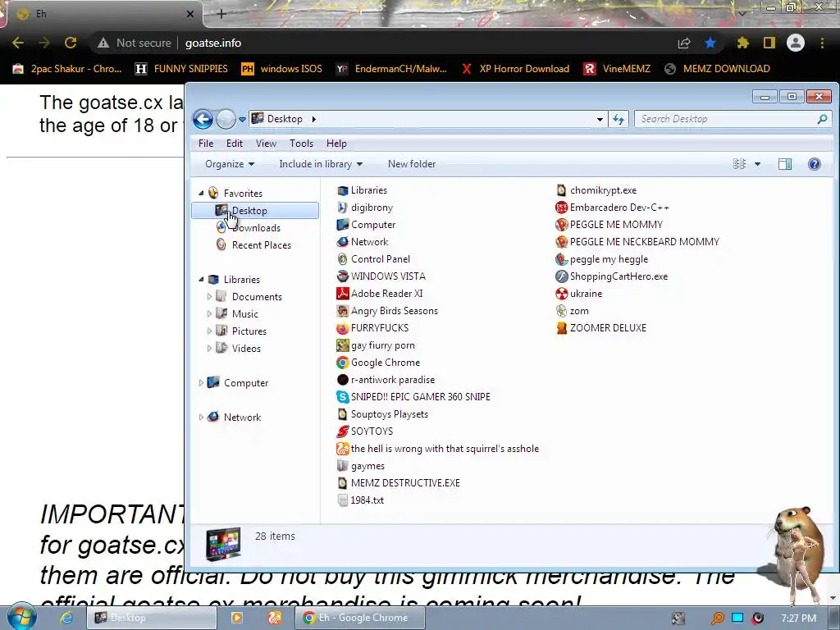Open the Edit menu

coord(234,144)
